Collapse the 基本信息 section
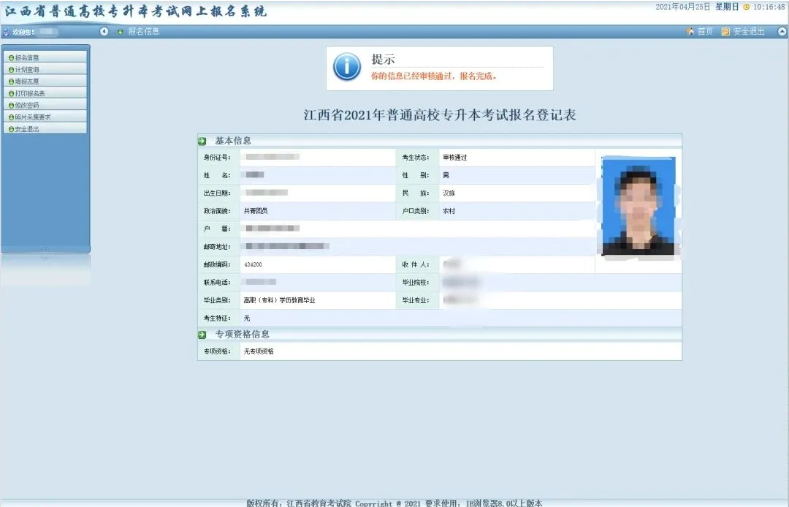This screenshot has width=789, height=507. (x=202, y=140)
